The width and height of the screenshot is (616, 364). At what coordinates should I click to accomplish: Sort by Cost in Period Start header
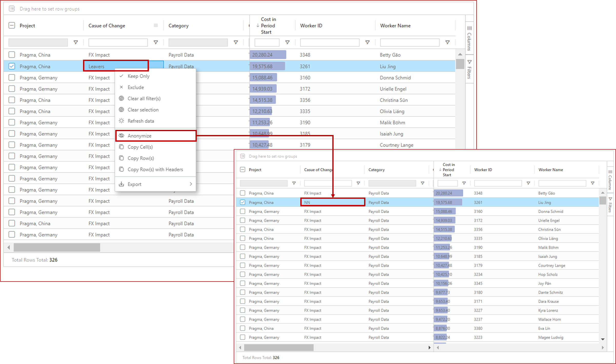click(268, 26)
